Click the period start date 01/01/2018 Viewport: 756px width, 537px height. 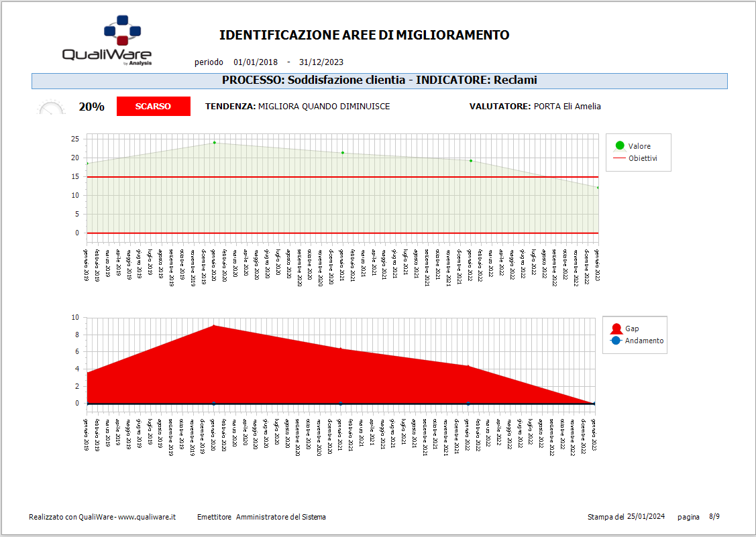pyautogui.click(x=256, y=62)
